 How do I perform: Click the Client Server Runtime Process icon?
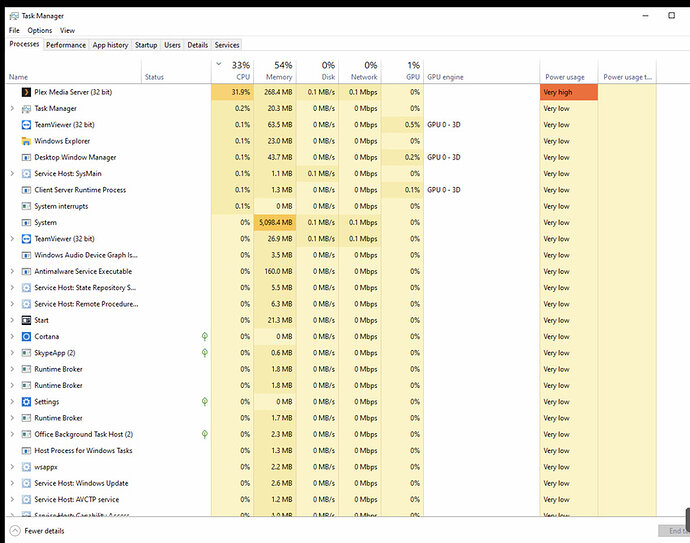[26, 190]
